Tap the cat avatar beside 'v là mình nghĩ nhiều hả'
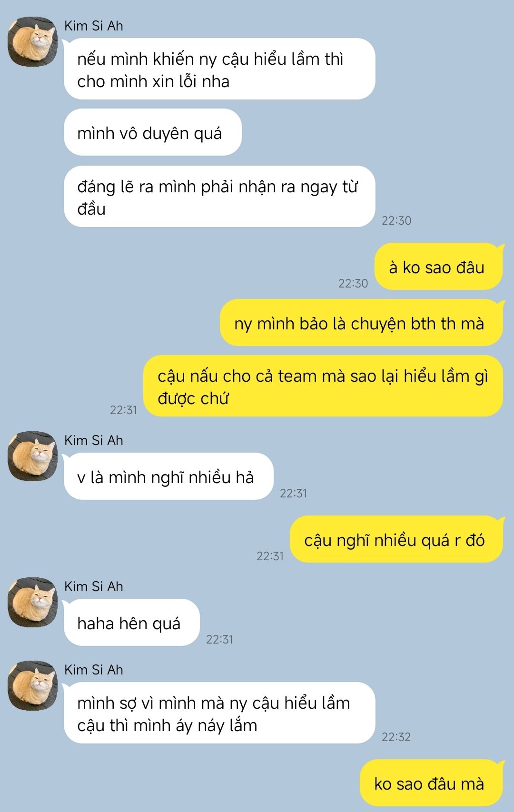The image size is (514, 812). click(x=32, y=456)
